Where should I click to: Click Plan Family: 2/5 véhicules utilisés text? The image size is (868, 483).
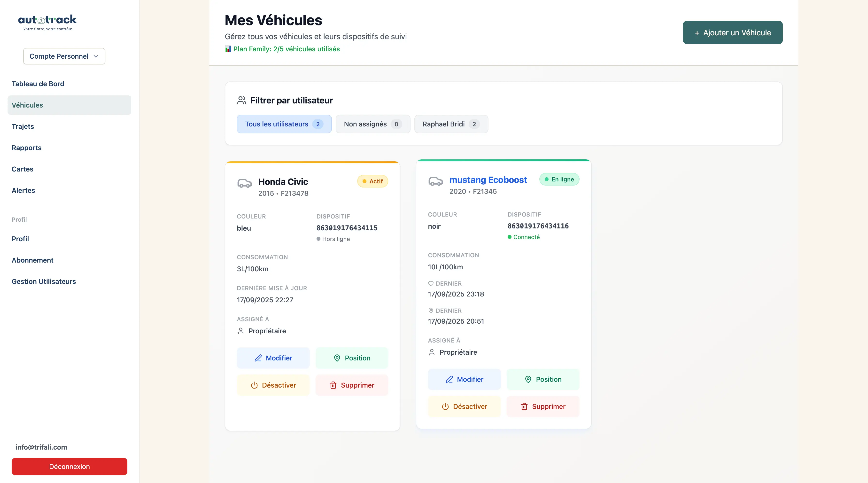[x=287, y=49]
